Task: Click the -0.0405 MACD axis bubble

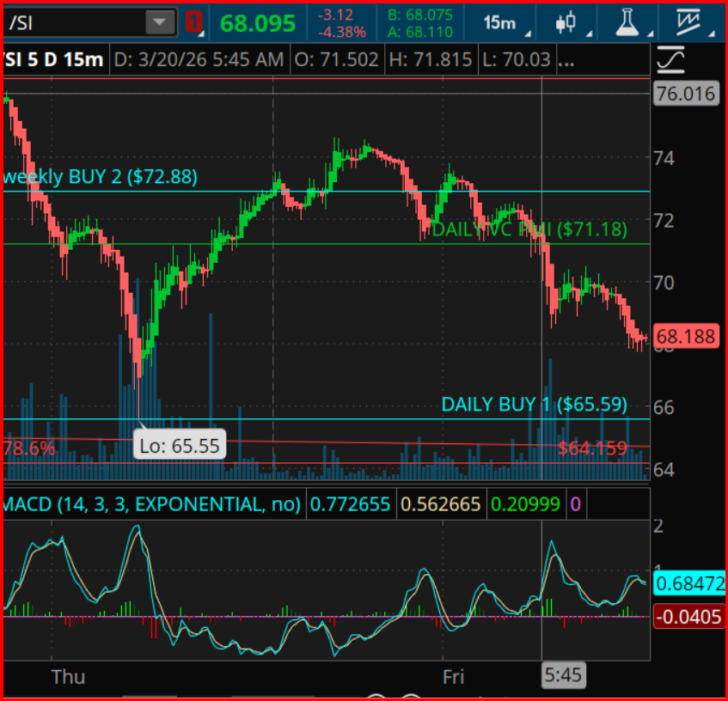Action: click(x=689, y=617)
